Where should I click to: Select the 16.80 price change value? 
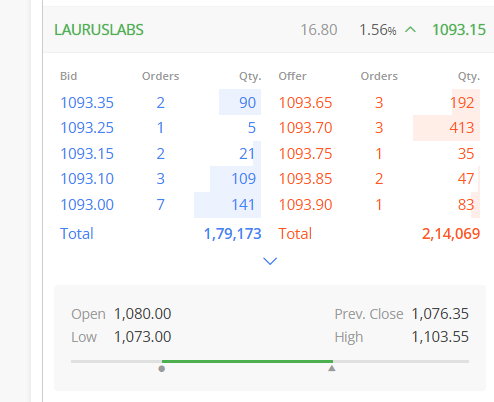(319, 30)
